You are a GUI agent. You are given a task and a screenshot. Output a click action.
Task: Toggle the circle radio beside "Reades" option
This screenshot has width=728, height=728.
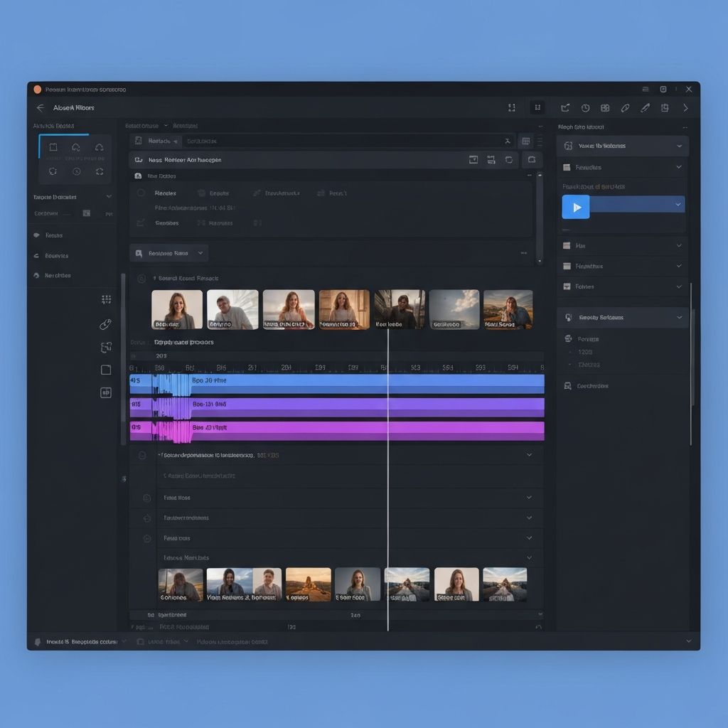(x=141, y=193)
